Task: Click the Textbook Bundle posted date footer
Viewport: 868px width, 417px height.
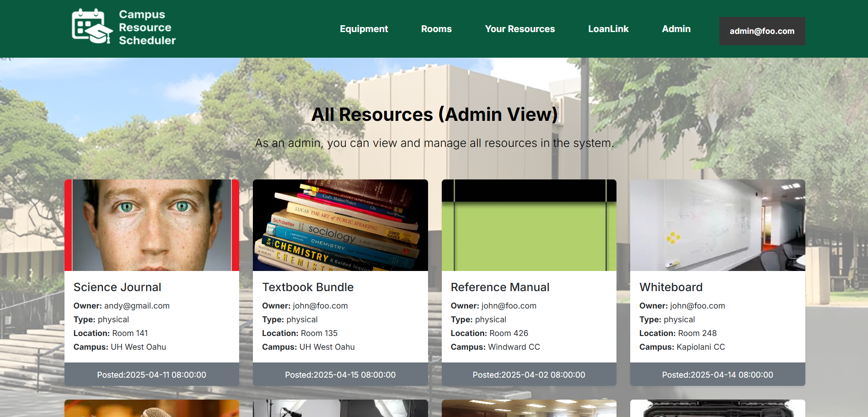Action: pyautogui.click(x=340, y=374)
